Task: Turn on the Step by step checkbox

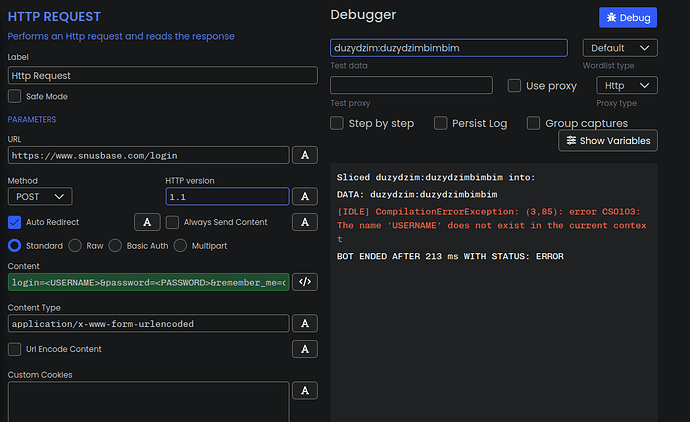Action: pyautogui.click(x=337, y=123)
